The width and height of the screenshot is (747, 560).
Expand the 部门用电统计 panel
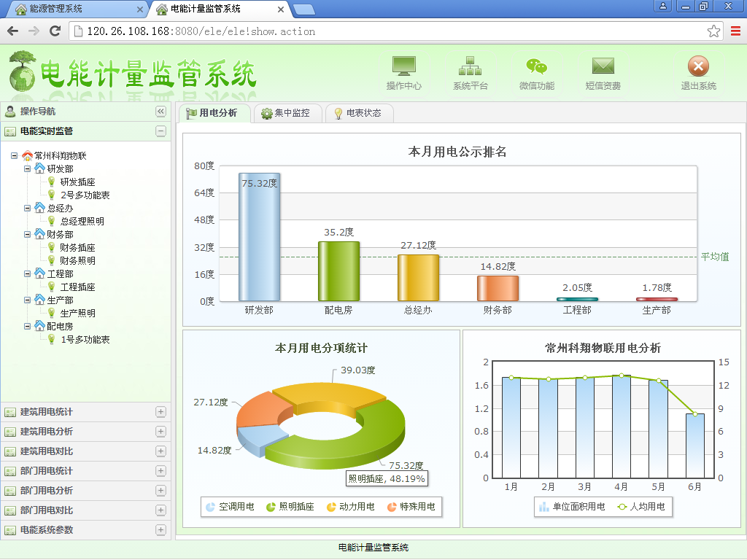click(x=161, y=471)
